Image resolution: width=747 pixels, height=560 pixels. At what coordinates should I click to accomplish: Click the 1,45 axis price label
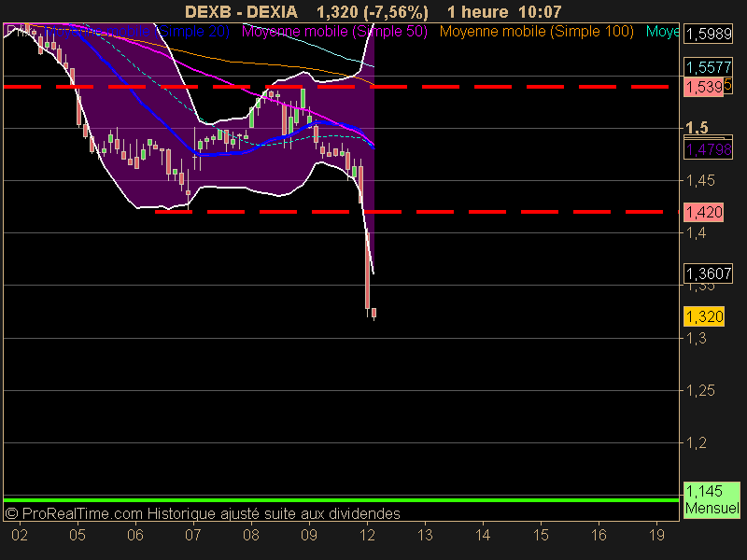click(x=700, y=180)
